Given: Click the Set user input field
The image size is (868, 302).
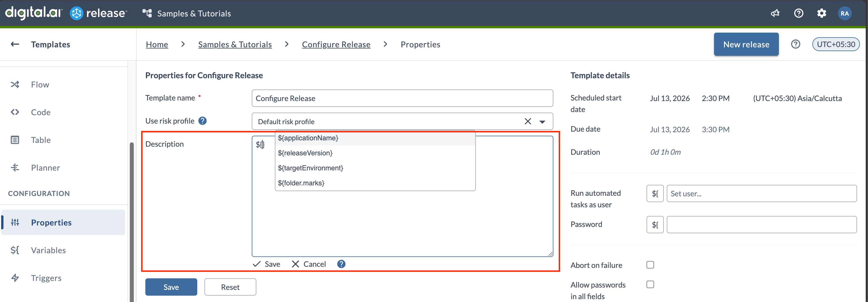Looking at the screenshot, I should coord(762,193).
